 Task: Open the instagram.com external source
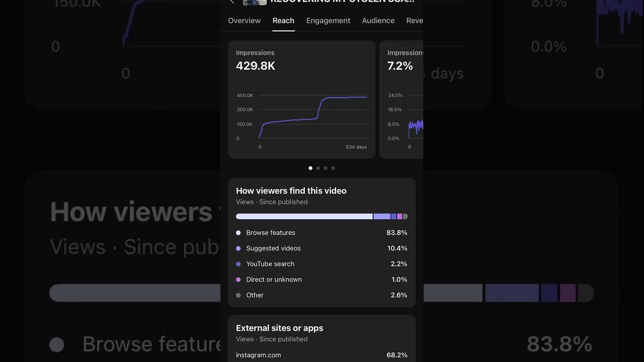[259, 355]
